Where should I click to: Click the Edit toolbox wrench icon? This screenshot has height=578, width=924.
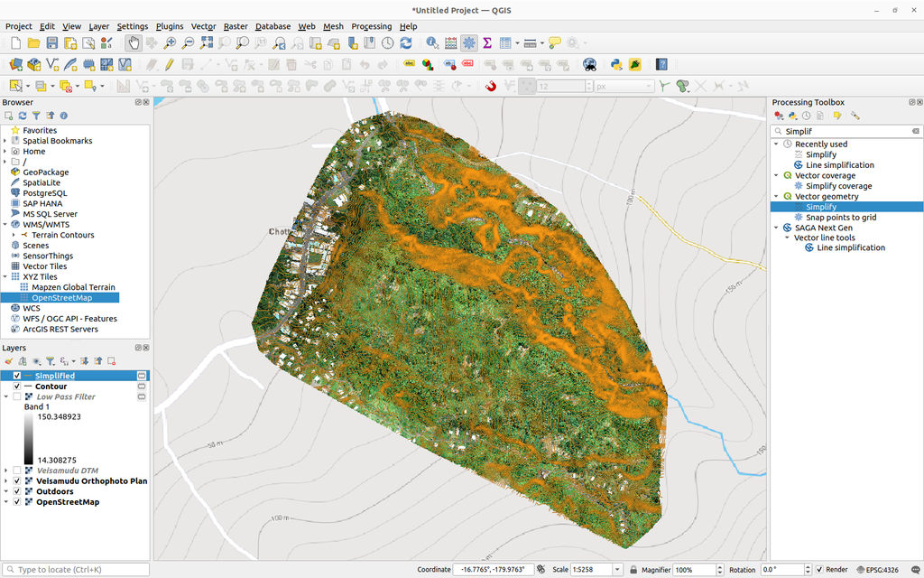point(855,117)
